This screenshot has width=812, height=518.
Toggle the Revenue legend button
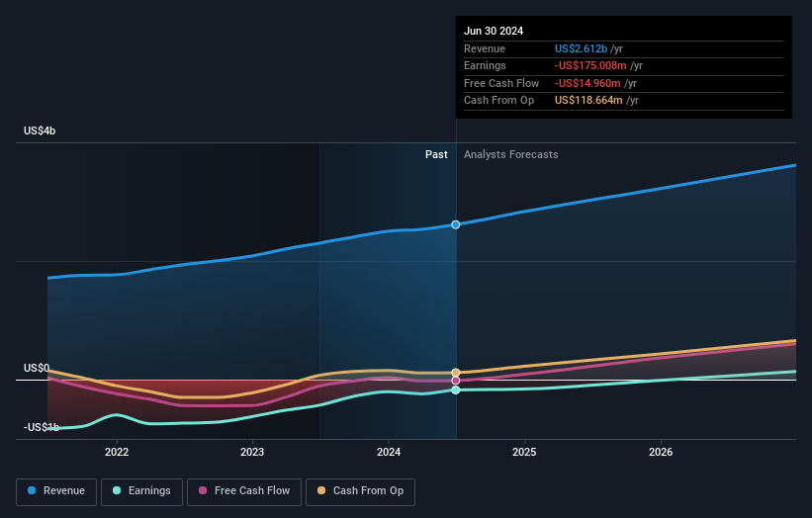56,491
